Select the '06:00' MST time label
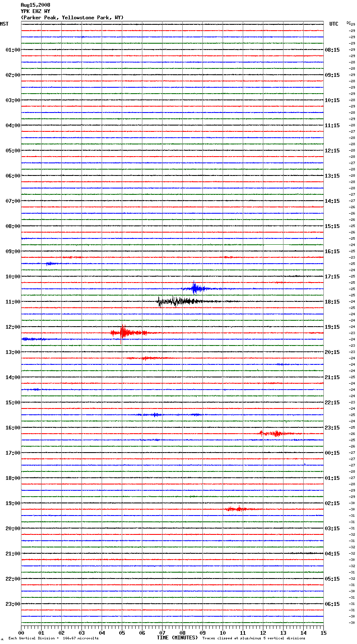 click(13, 176)
